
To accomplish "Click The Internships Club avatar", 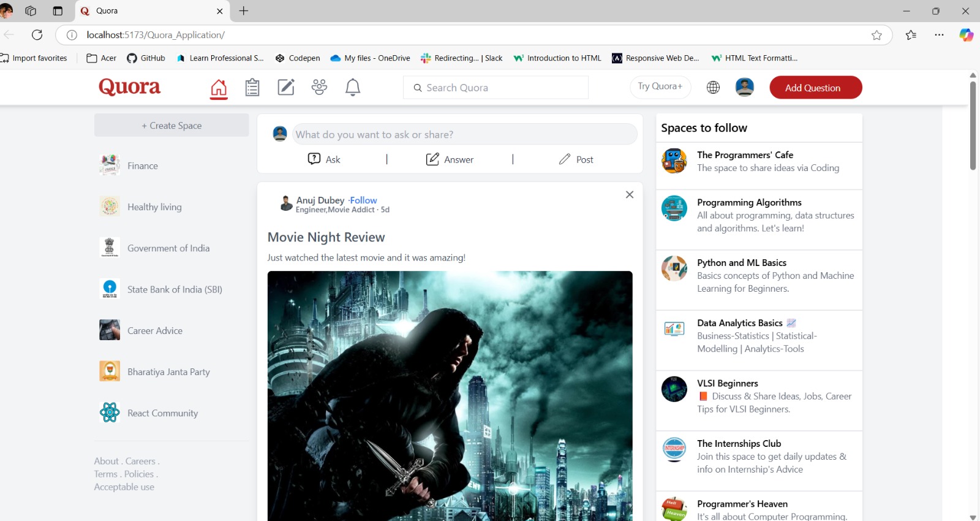I will pos(674,449).
